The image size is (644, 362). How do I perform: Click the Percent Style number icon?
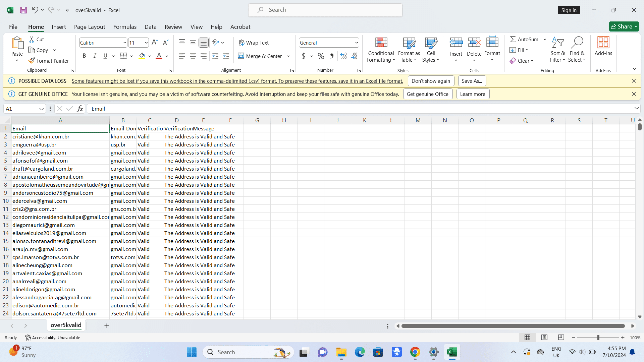click(x=321, y=56)
